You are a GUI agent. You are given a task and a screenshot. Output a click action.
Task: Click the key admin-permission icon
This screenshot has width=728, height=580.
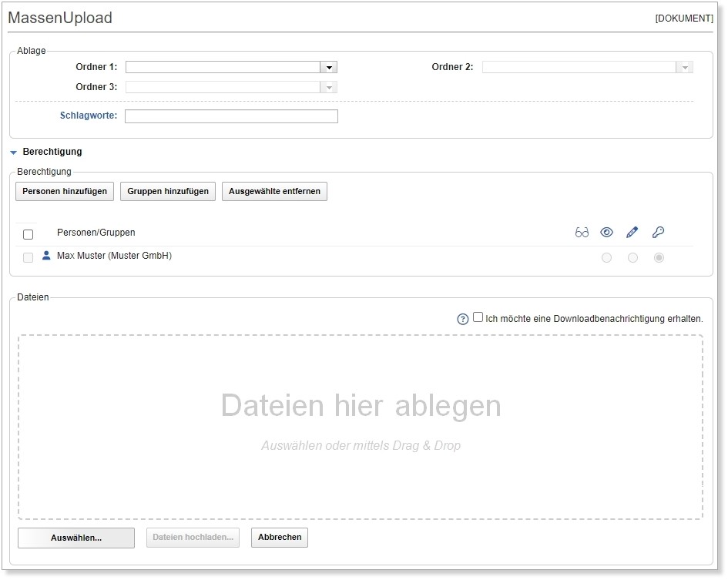658,231
